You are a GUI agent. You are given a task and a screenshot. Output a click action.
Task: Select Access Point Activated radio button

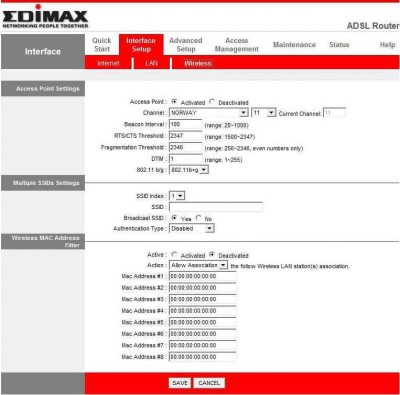click(174, 101)
